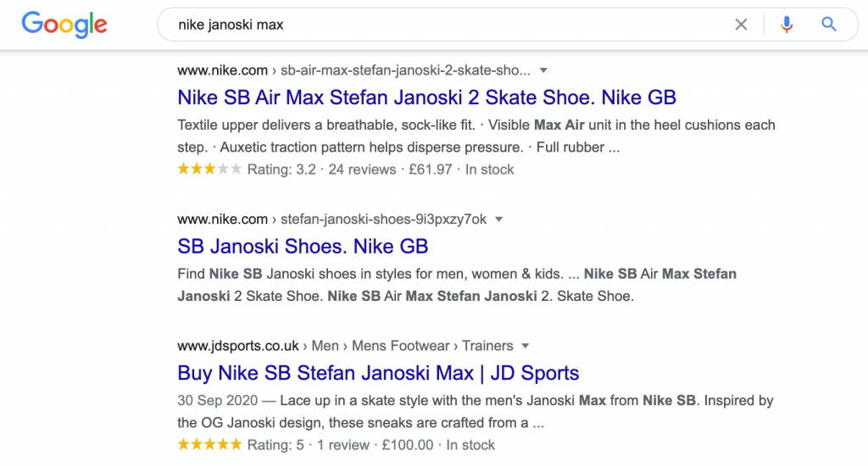Image resolution: width=868 pixels, height=467 pixels.
Task: Start voice search with microphone icon
Action: coord(786,25)
